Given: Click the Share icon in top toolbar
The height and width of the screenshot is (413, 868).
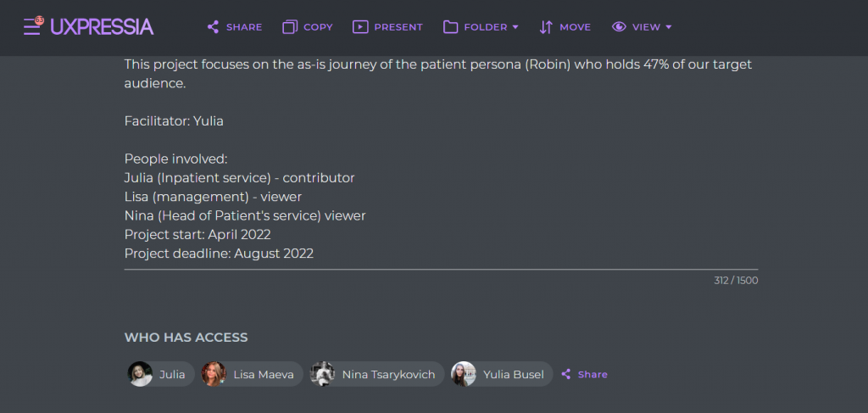Looking at the screenshot, I should pos(213,27).
